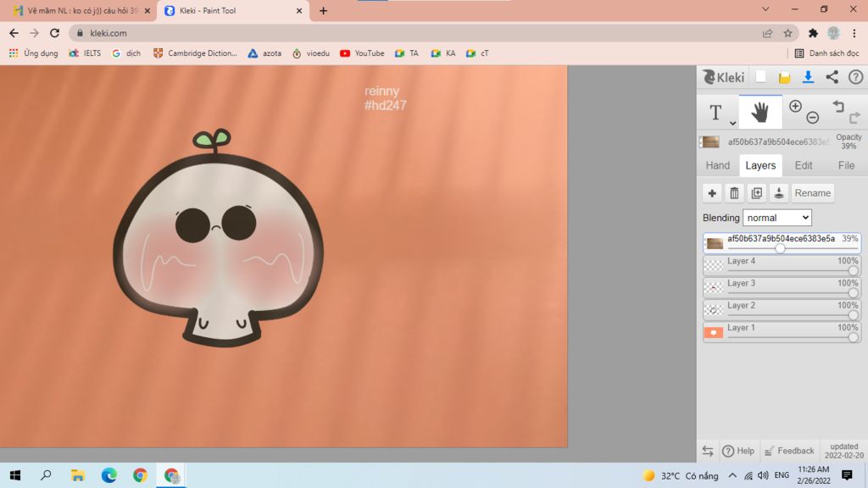Close the Vẽ mầm NL browser tab
The width and height of the screenshot is (868, 488).
click(147, 10)
